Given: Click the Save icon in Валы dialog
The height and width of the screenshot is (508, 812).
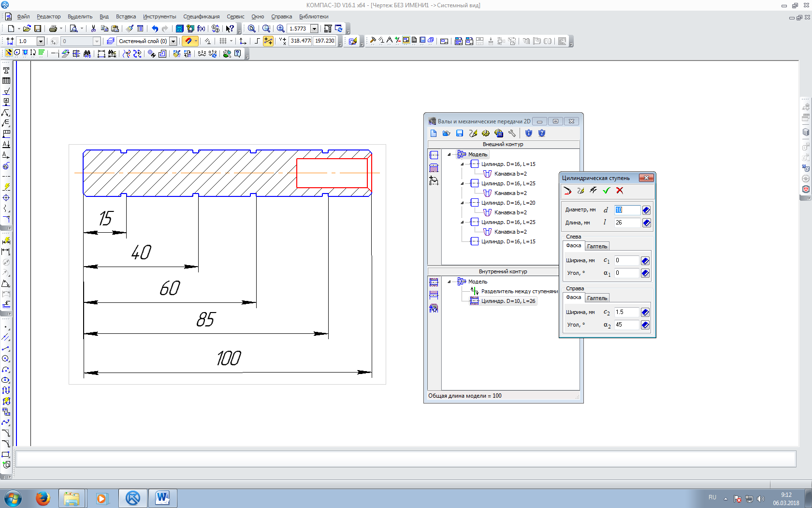Looking at the screenshot, I should click(460, 134).
